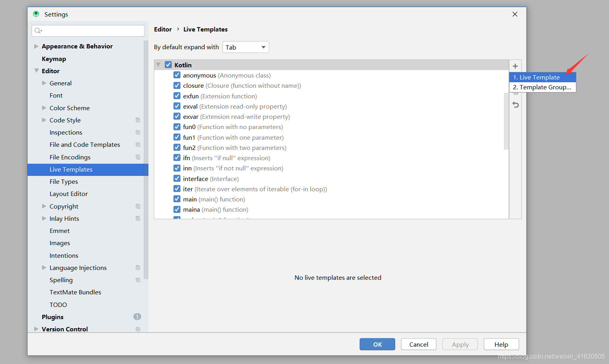Toggle the exvar template checkbox
Viewport: 609px width, 364px height.
177,116
